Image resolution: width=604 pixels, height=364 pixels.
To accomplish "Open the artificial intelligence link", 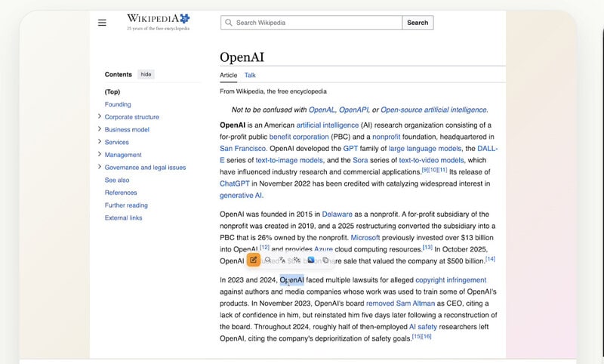I will tap(328, 125).
